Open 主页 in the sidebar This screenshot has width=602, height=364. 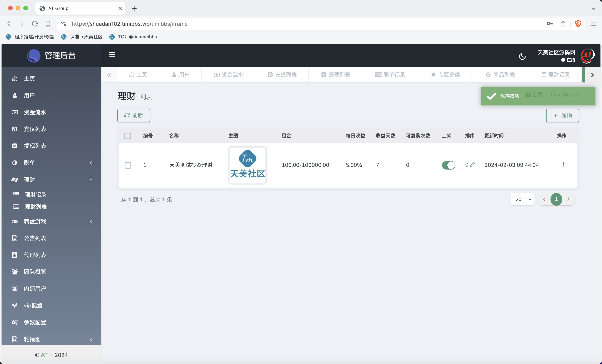coord(51,78)
